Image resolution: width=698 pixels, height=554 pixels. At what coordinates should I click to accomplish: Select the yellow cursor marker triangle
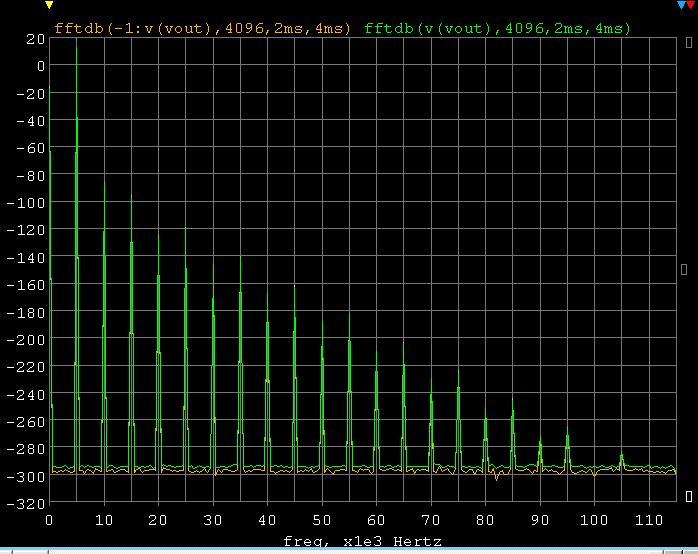click(49, 5)
